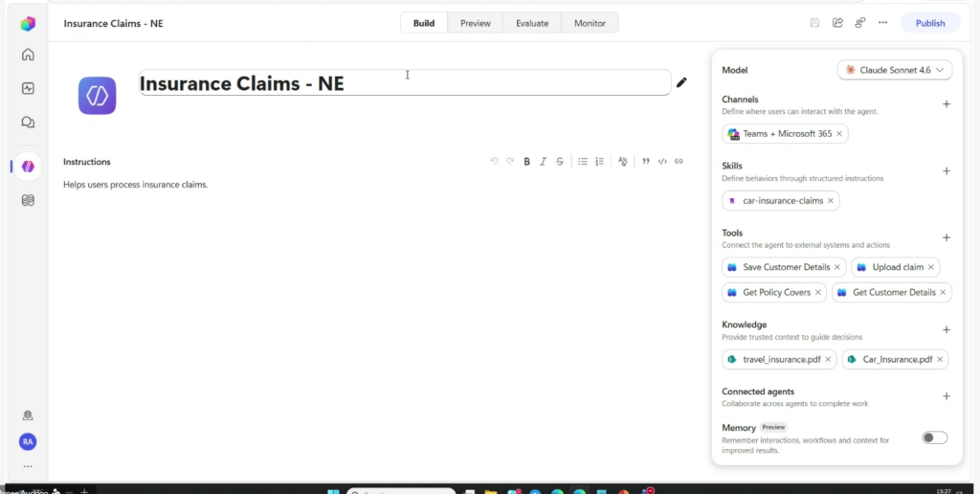This screenshot has height=494, width=980.
Task: Click the person-with-chat icon in the header
Action: 860,23
